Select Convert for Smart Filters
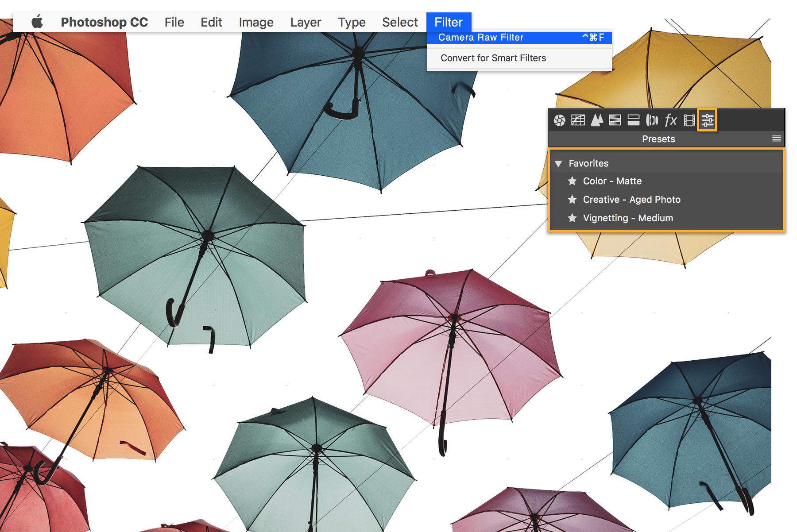 pos(493,58)
